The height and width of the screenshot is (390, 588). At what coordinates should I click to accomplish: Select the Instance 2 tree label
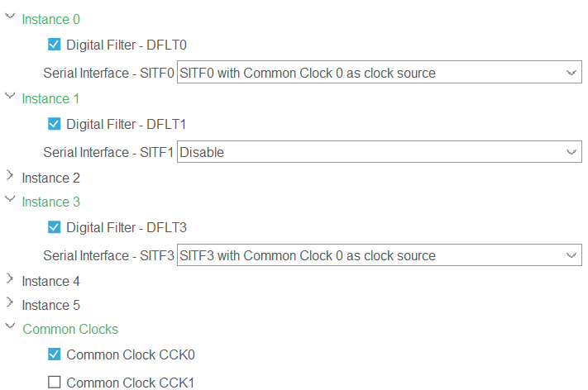pyautogui.click(x=50, y=178)
